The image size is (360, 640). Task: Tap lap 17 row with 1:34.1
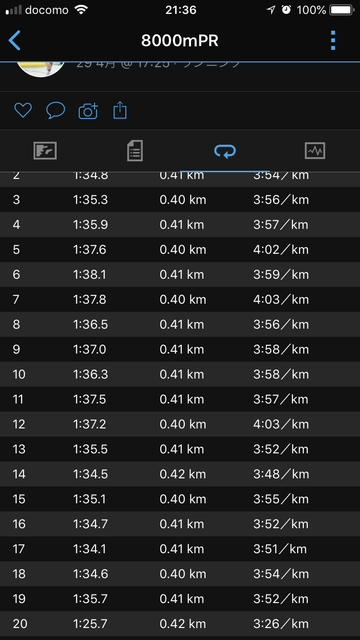[180, 549]
